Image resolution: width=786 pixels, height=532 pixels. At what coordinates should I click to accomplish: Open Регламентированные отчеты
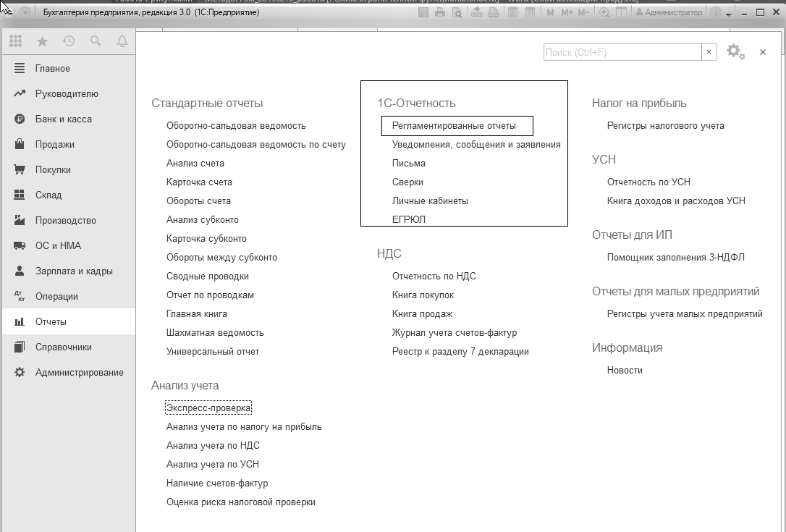click(454, 126)
